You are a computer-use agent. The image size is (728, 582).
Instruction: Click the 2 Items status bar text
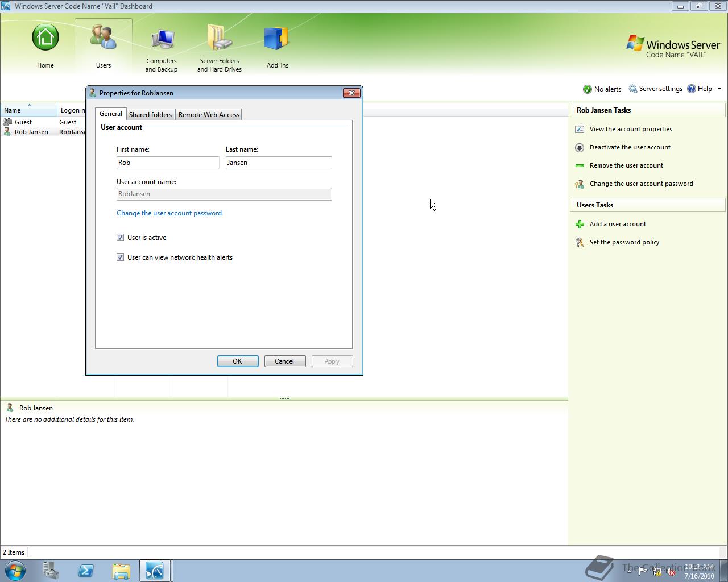(14, 552)
